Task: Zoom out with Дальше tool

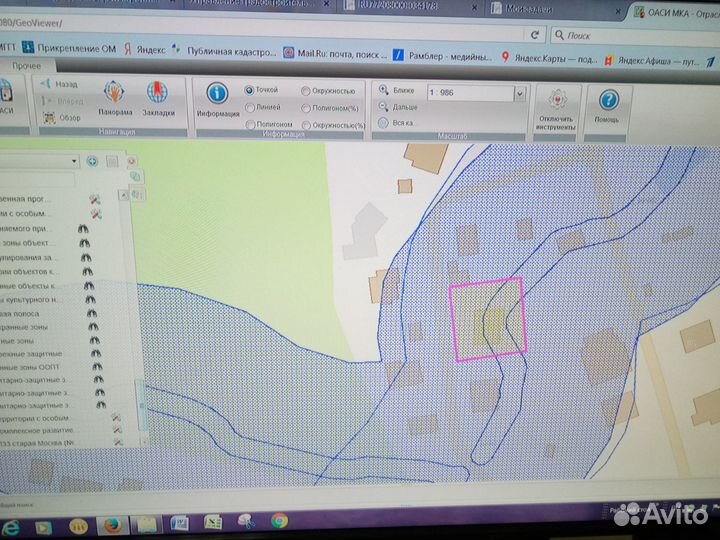Action: (384, 106)
